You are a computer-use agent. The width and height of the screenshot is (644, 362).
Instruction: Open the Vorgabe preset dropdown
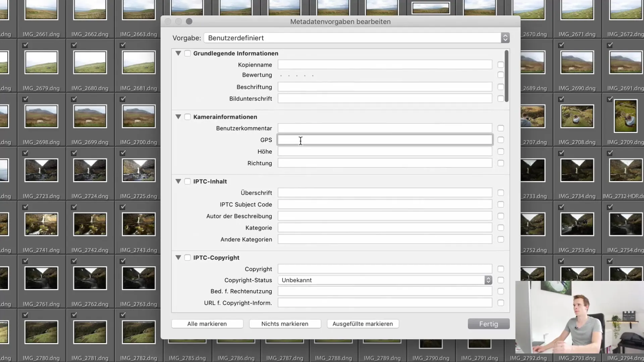click(x=357, y=38)
